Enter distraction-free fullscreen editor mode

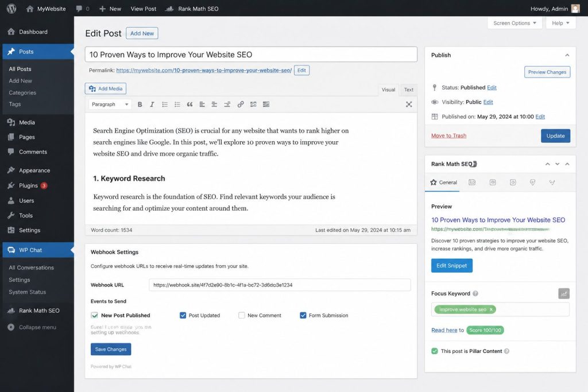coord(409,104)
